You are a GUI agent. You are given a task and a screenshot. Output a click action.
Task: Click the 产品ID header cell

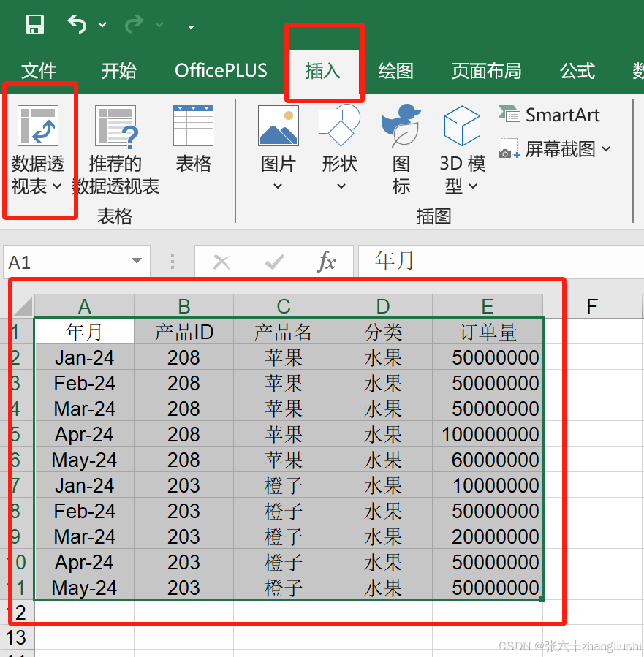point(184,332)
